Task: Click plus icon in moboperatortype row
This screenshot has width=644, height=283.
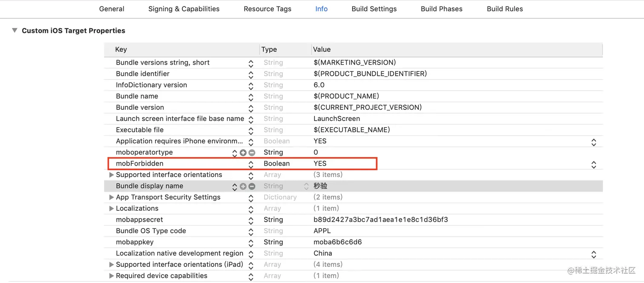Action: (243, 152)
